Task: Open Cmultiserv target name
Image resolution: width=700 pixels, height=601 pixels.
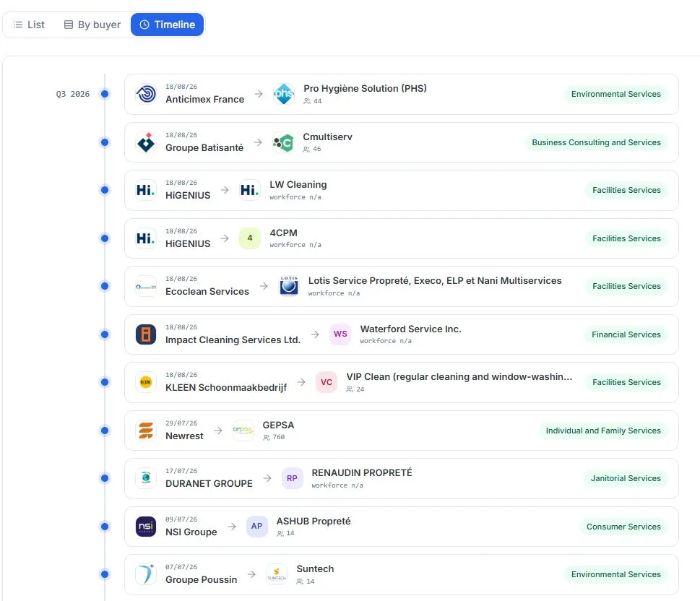Action: coord(327,137)
